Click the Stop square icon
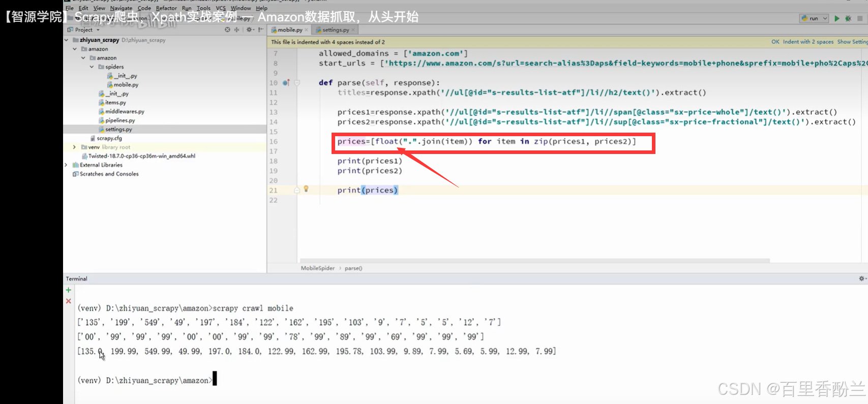868x404 pixels. click(x=860, y=18)
